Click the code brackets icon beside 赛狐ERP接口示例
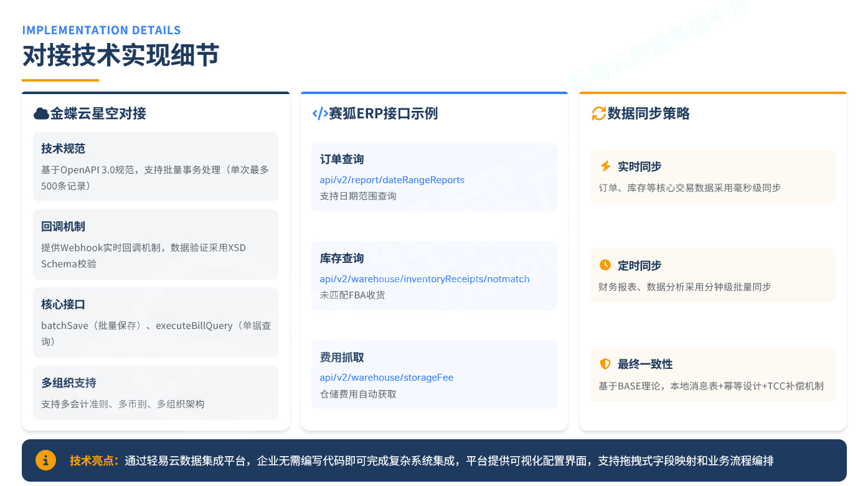 click(319, 113)
